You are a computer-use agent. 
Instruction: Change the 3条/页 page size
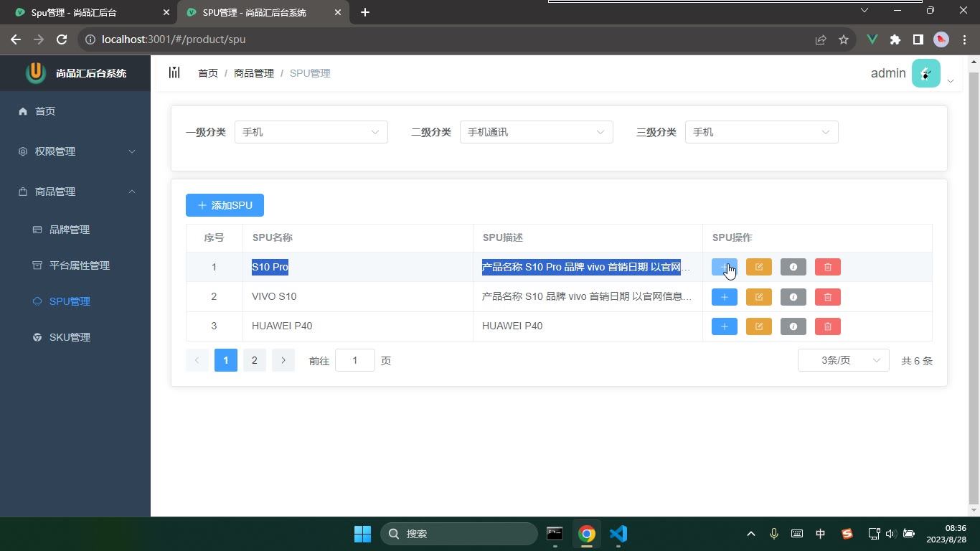[843, 360]
